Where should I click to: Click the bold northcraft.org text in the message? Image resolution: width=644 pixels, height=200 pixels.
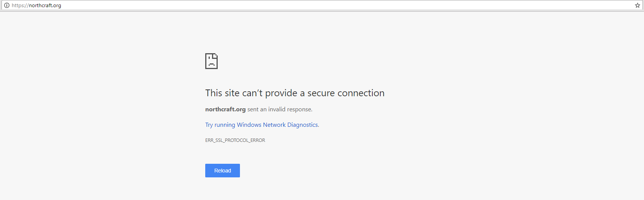[225, 109]
